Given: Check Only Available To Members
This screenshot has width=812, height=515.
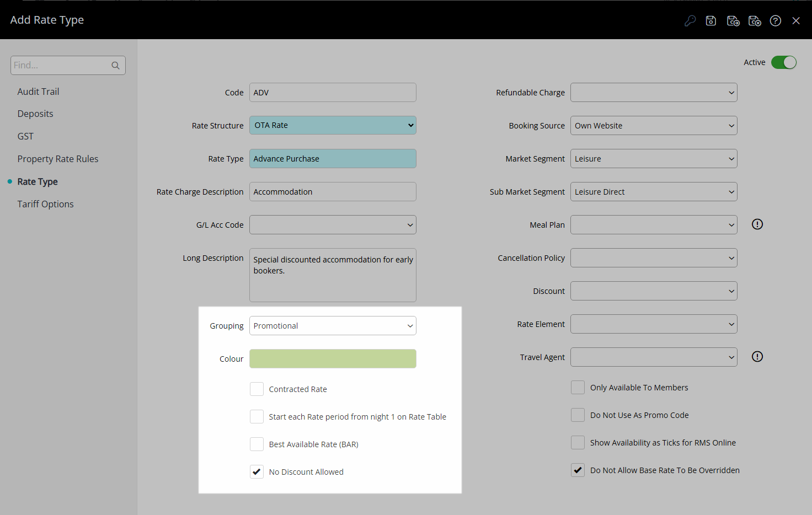Looking at the screenshot, I should [x=578, y=388].
